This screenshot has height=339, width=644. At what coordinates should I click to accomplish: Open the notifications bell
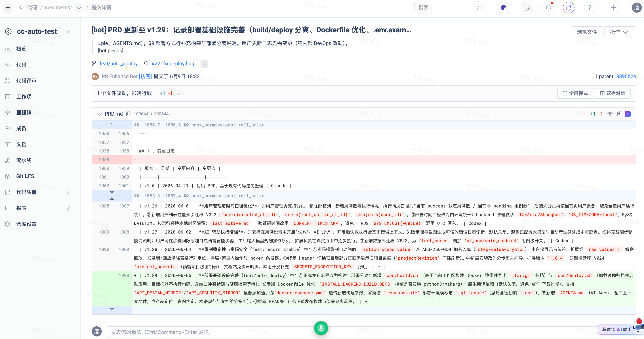(x=548, y=8)
